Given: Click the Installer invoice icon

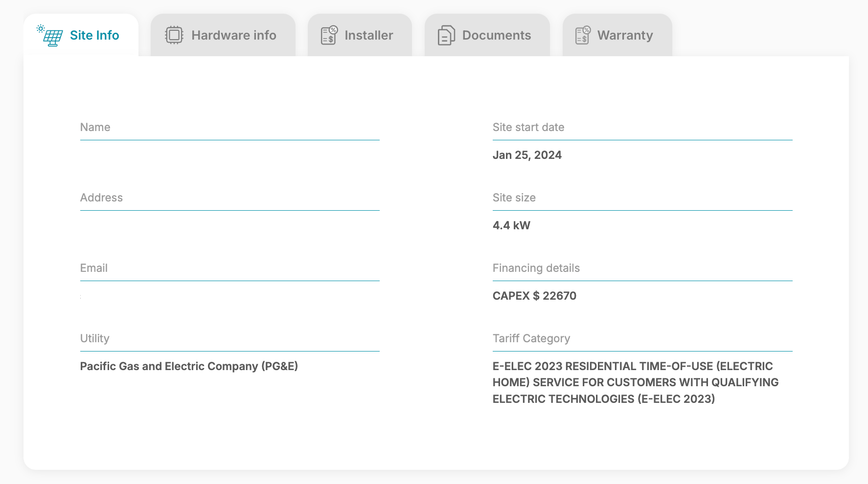Looking at the screenshot, I should click(329, 35).
